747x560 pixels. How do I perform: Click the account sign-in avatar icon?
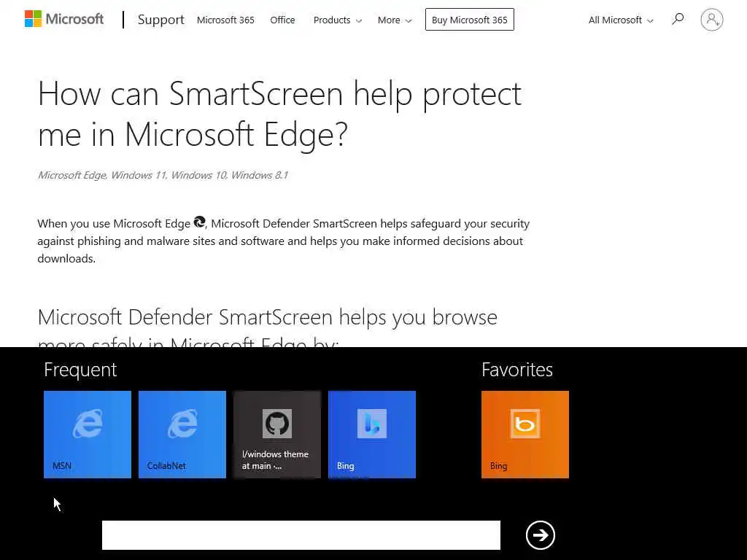[x=712, y=20]
